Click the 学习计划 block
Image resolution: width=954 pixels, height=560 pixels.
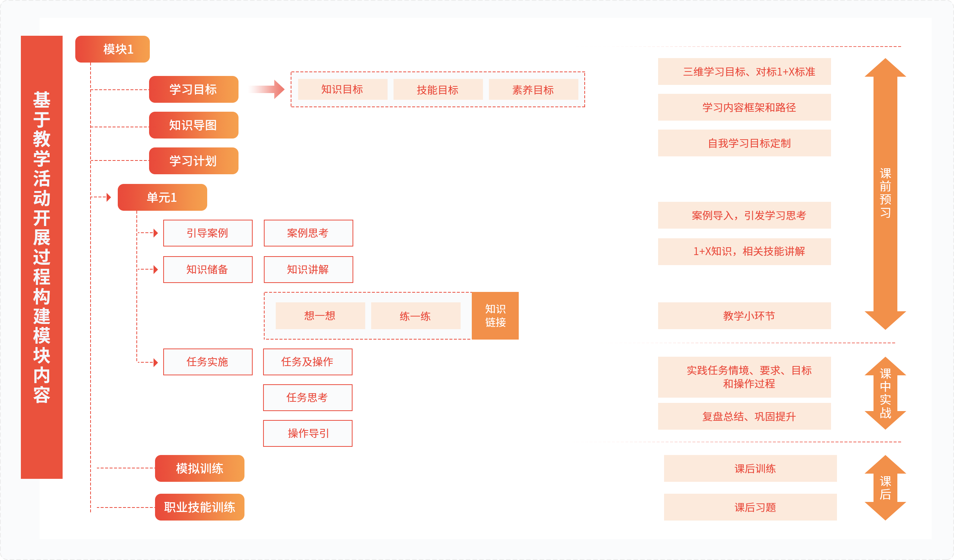193,161
